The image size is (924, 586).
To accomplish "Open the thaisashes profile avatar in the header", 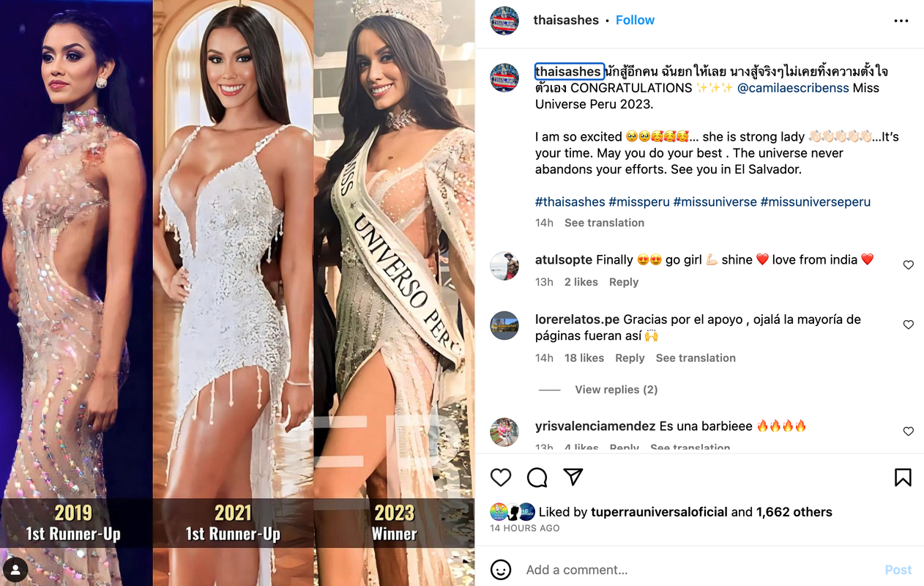I will 504,21.
